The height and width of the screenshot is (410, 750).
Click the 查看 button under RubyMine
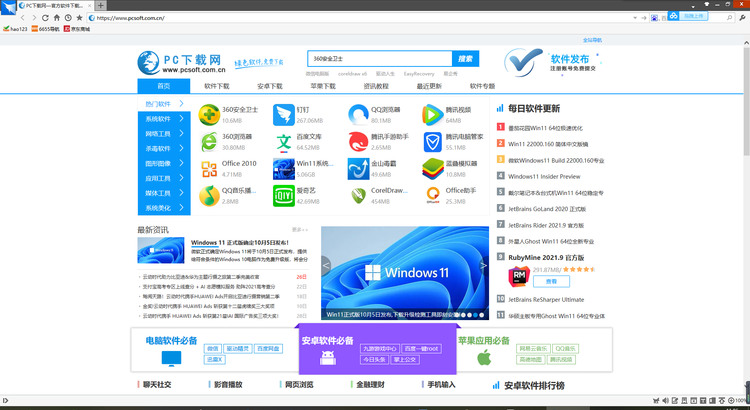tap(551, 282)
